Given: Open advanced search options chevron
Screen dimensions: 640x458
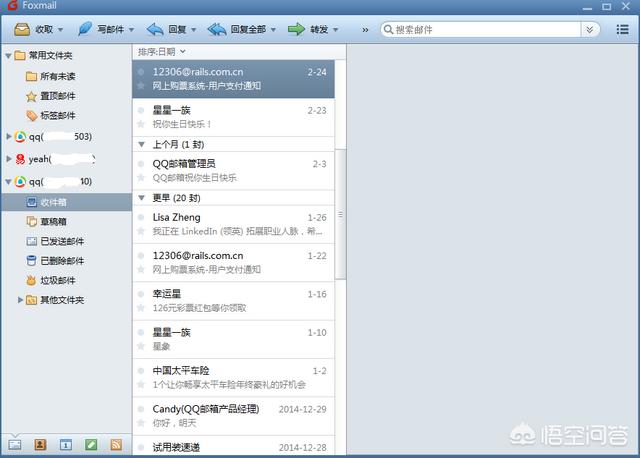Looking at the screenshot, I should [x=589, y=29].
